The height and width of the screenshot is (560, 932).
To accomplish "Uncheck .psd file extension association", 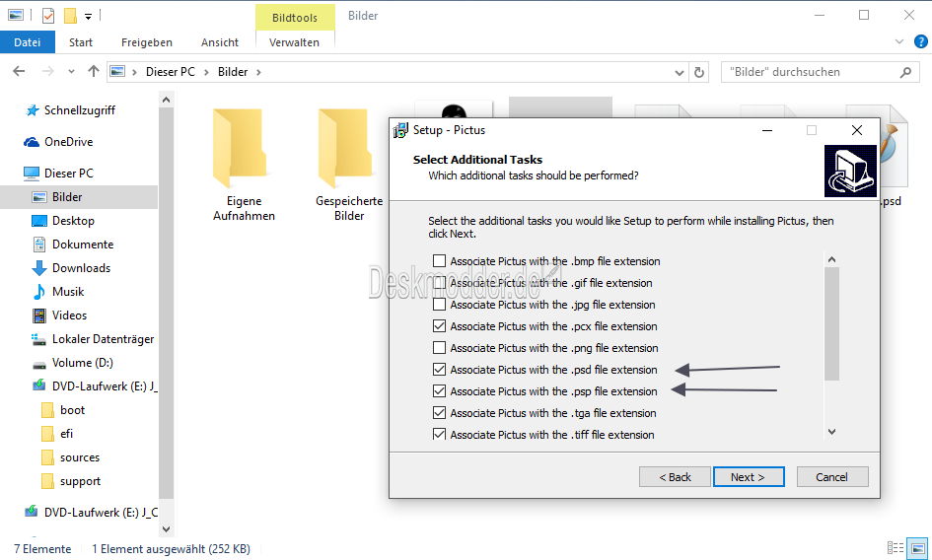I will pyautogui.click(x=439, y=370).
